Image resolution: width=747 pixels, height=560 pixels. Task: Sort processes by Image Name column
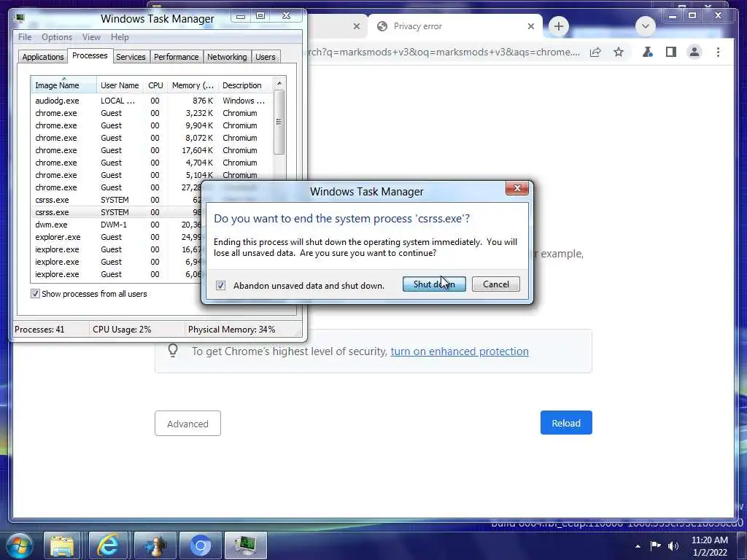pyautogui.click(x=63, y=85)
